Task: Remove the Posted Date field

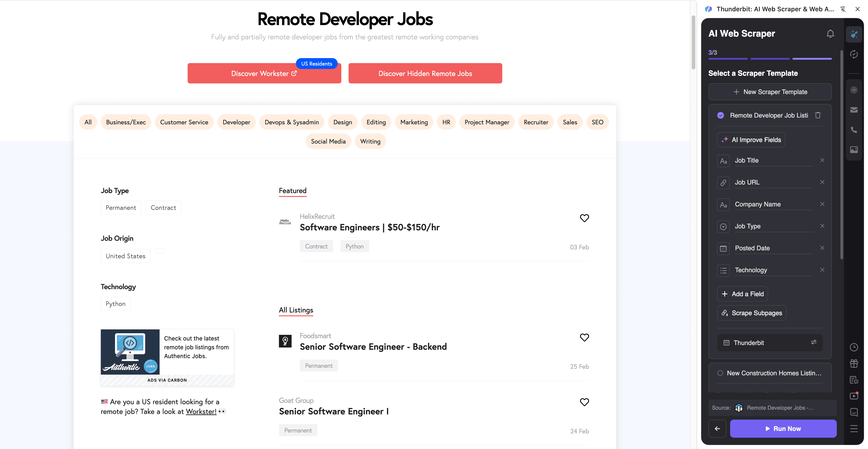Action: coord(822,248)
